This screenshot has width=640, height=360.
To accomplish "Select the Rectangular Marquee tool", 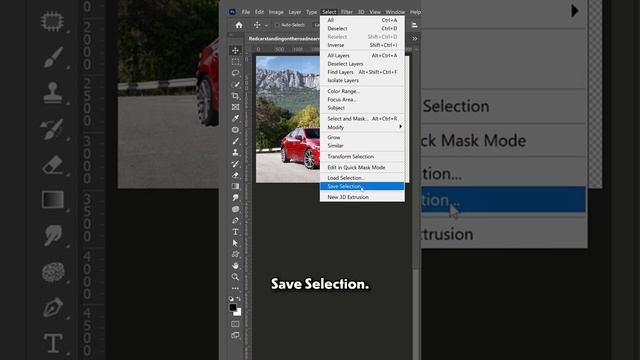I will coord(236,62).
